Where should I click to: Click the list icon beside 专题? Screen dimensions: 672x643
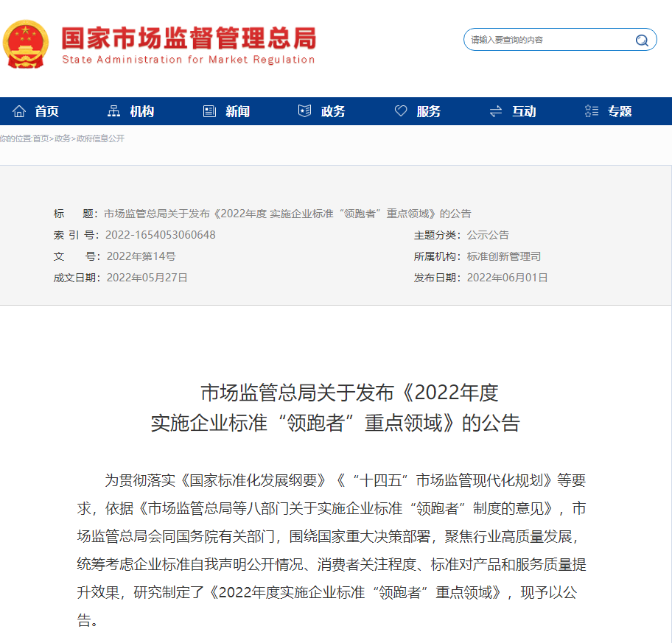click(x=591, y=111)
